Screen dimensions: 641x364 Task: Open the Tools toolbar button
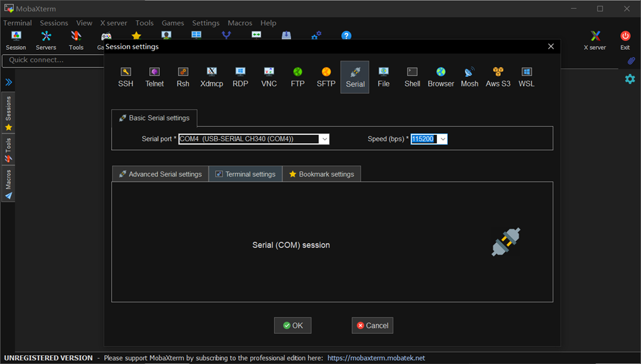76,41
